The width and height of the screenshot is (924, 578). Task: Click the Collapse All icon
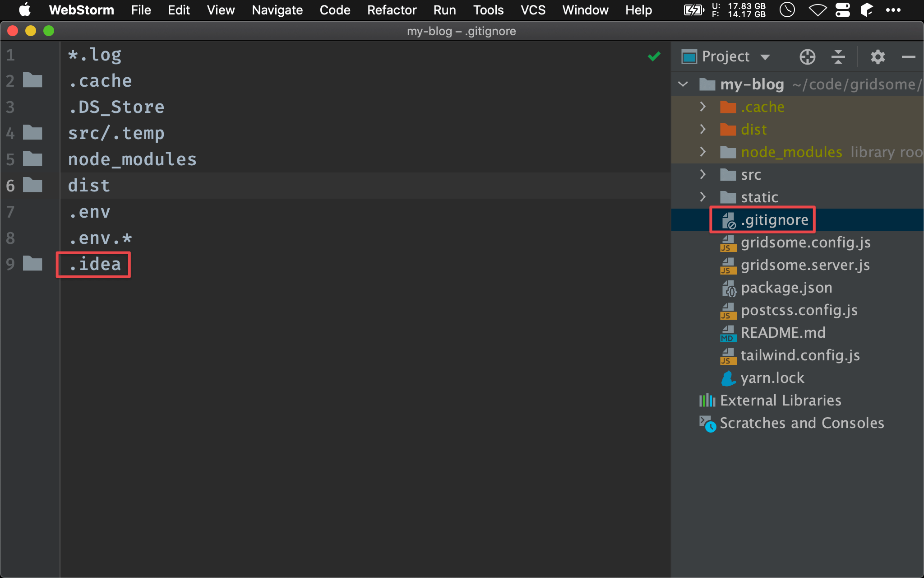click(x=838, y=57)
